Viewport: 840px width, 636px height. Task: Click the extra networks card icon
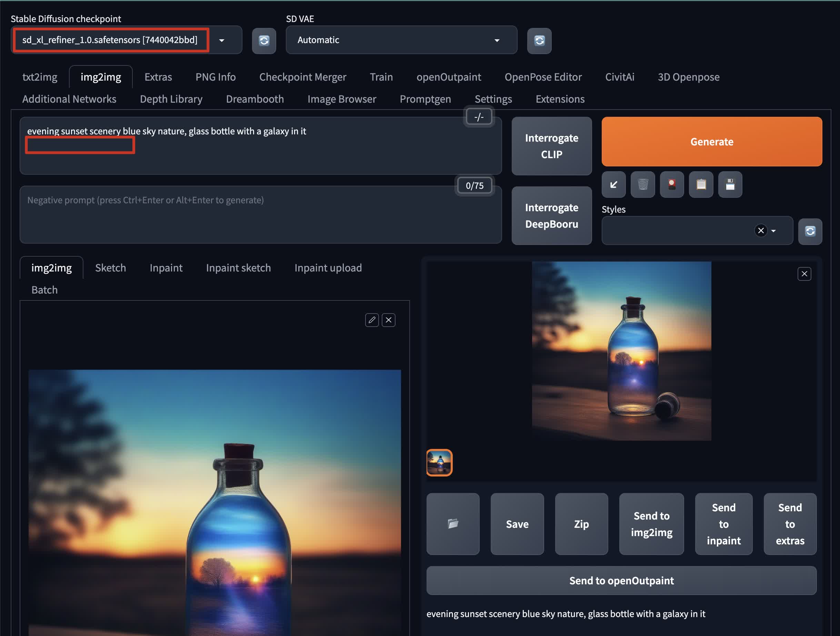[672, 185]
